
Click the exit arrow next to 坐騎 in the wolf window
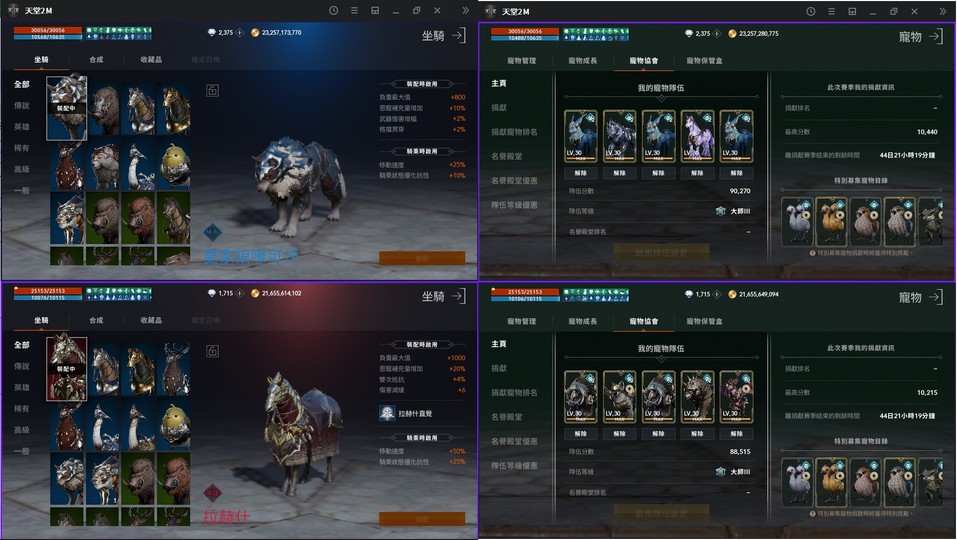click(x=459, y=35)
